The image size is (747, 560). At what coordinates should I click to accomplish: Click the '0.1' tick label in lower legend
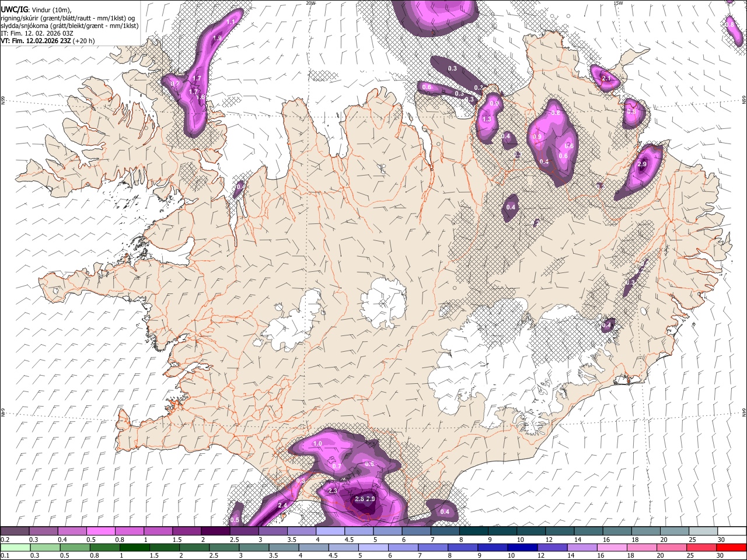tap(4, 555)
